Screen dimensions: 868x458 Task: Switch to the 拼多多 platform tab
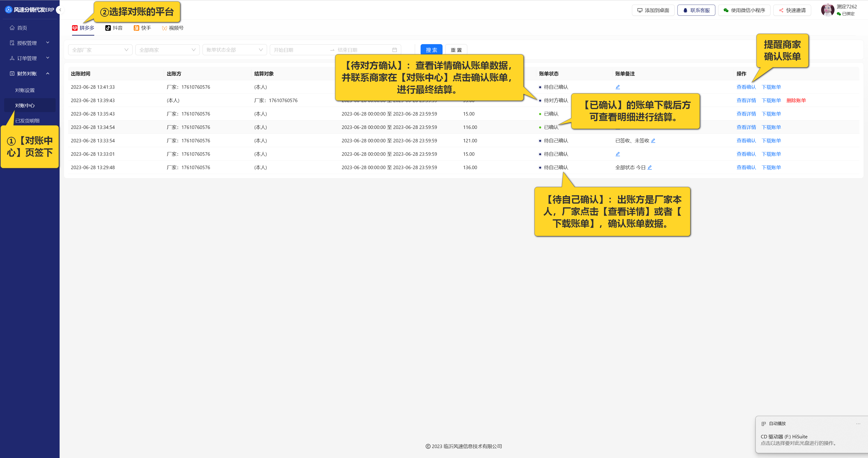(83, 28)
